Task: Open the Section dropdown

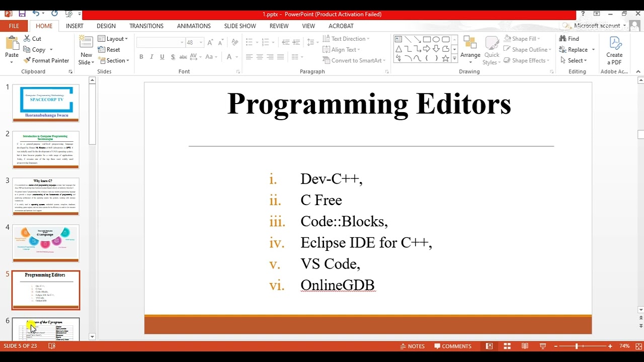Action: [x=114, y=60]
